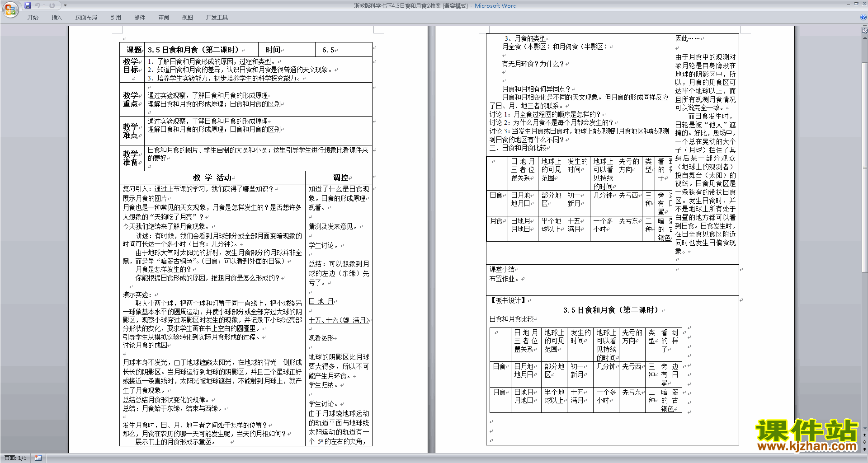This screenshot has width=868, height=463.
Task: Customize the Quick Access Toolbar dropdown
Action: pos(65,5)
